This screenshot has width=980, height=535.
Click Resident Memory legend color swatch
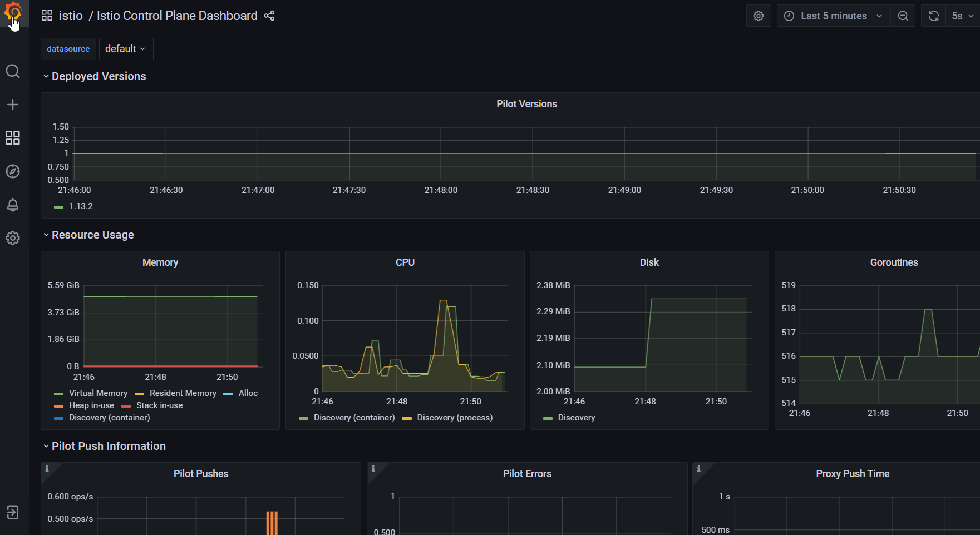click(139, 394)
